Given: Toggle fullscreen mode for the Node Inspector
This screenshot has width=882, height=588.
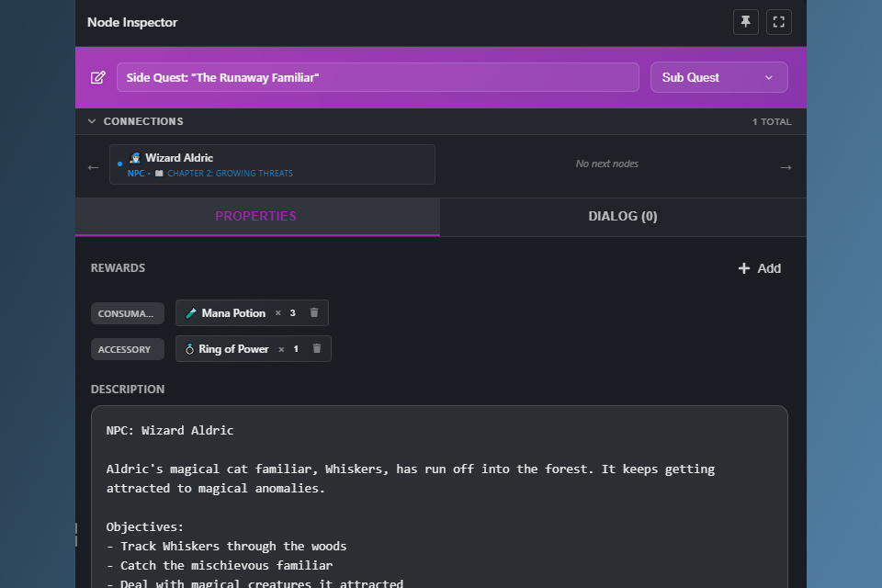Looking at the screenshot, I should [778, 22].
